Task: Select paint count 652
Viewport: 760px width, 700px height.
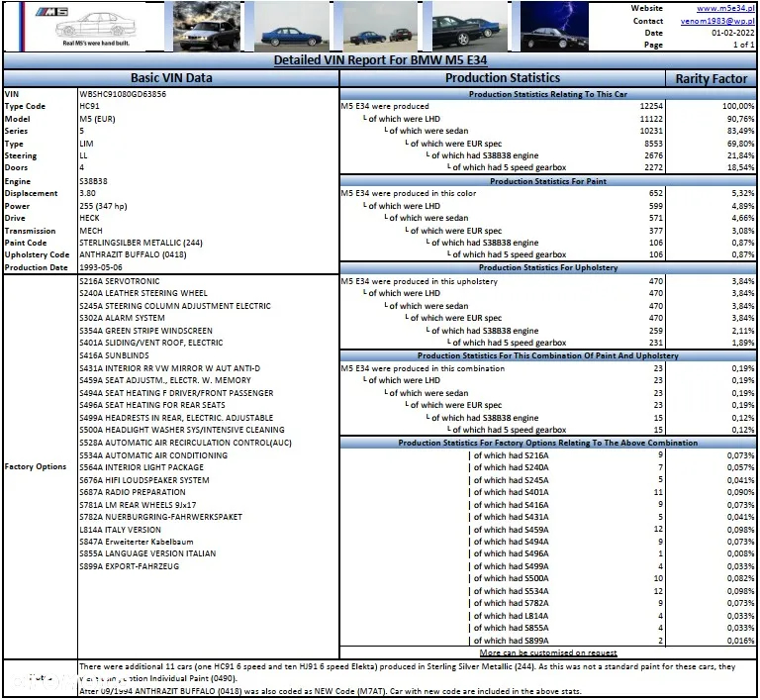Action: click(656, 193)
